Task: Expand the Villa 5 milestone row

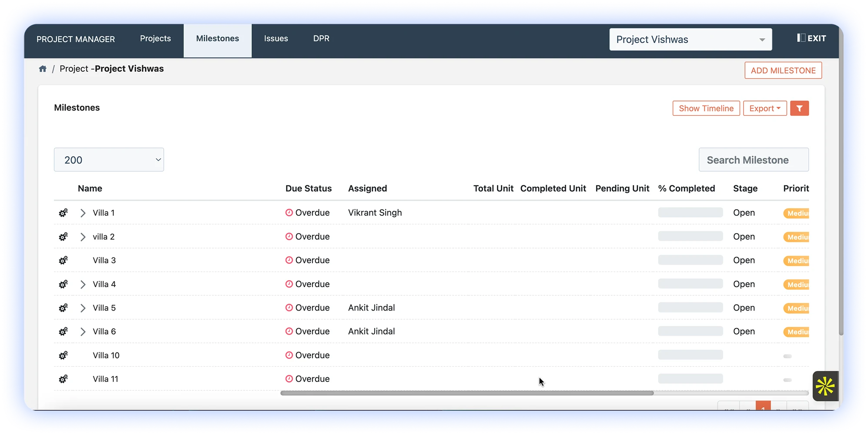Action: (x=83, y=308)
